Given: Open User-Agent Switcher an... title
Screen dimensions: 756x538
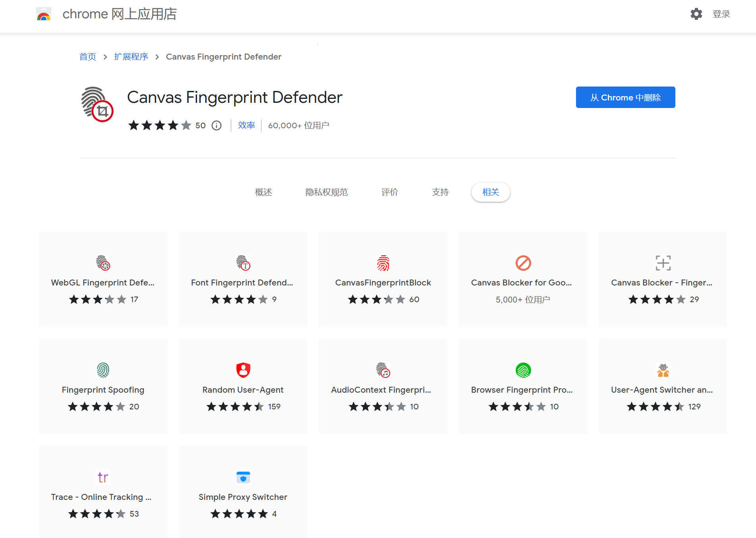Looking at the screenshot, I should (662, 390).
